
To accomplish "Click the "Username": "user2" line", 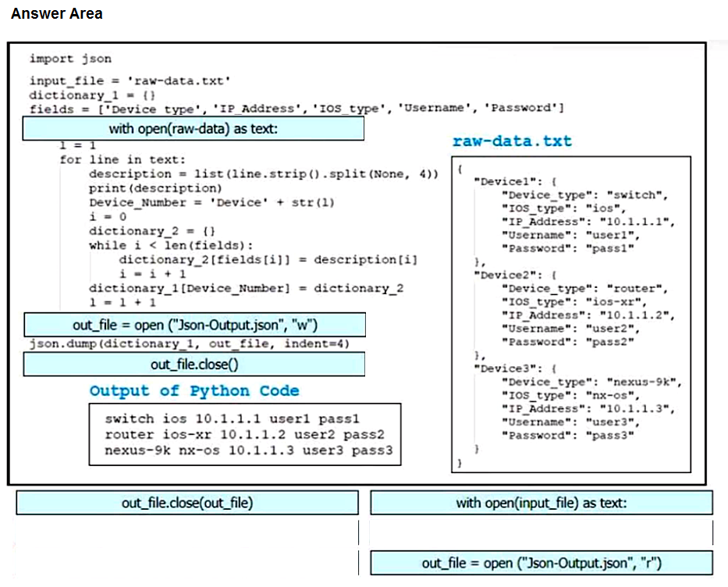I will [x=570, y=329].
